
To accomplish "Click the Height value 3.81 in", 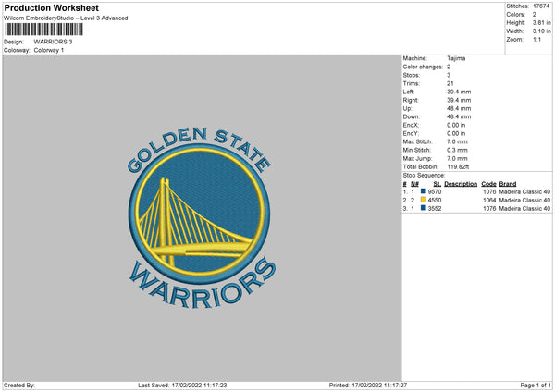I will tap(542, 22).
